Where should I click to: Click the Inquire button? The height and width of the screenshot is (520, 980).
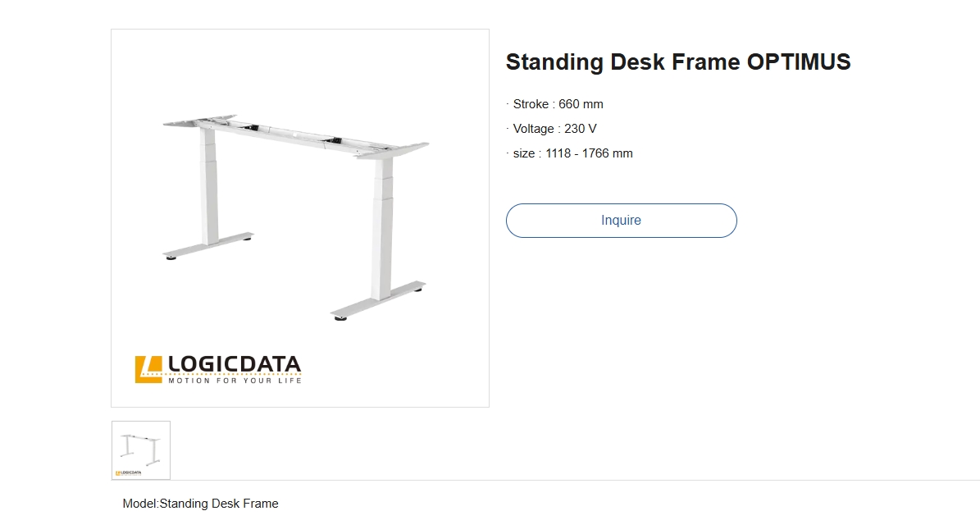point(621,221)
